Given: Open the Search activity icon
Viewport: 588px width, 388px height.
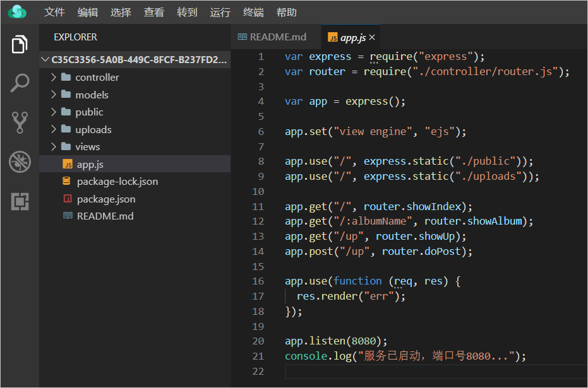Looking at the screenshot, I should [20, 83].
